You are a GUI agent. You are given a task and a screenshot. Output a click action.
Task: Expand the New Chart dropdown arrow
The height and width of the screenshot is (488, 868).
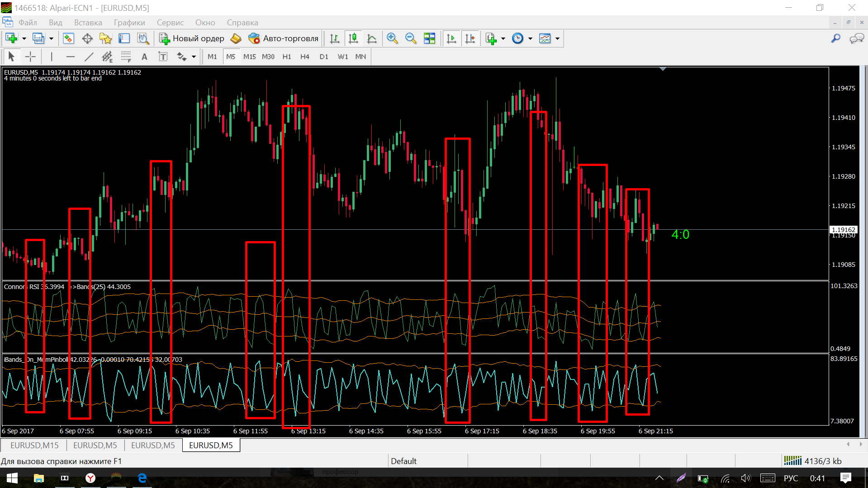click(24, 38)
